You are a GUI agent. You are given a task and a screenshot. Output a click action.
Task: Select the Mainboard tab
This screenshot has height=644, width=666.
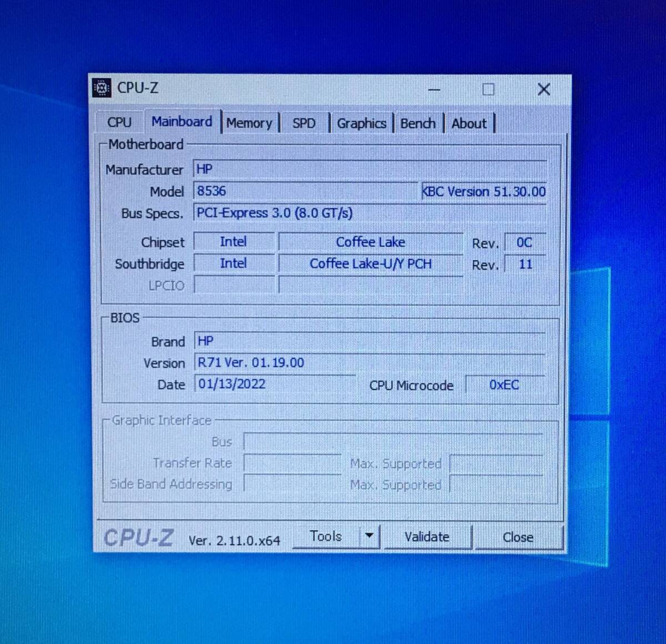pyautogui.click(x=182, y=121)
